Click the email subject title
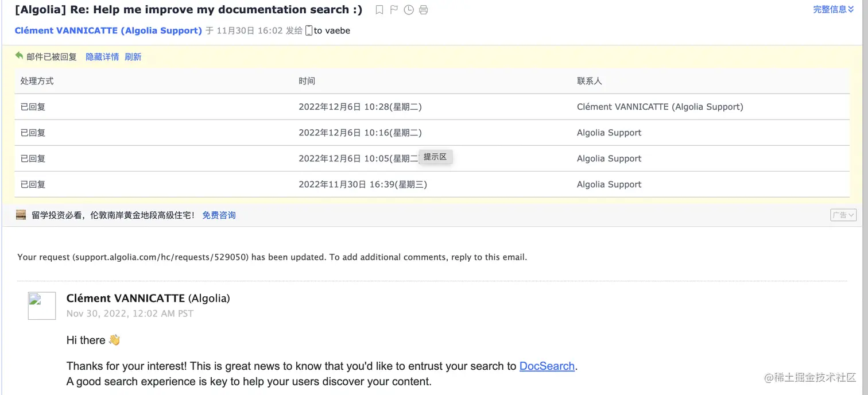868x395 pixels. pyautogui.click(x=189, y=10)
